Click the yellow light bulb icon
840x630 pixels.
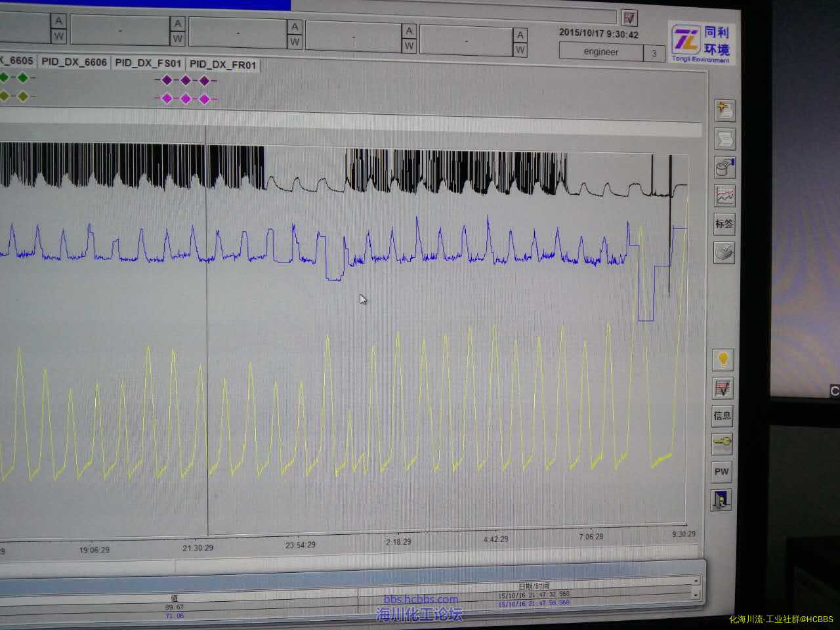click(723, 360)
